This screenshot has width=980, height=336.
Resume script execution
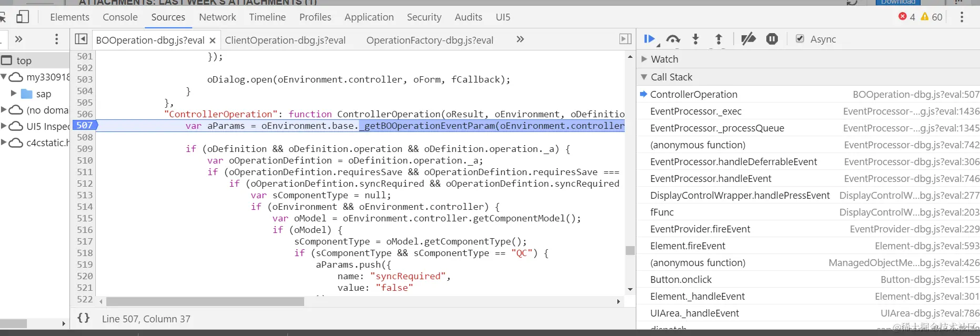[649, 39]
